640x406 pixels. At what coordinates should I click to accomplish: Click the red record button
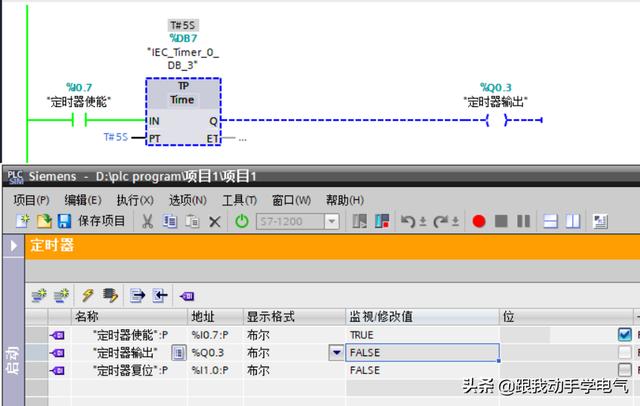tap(479, 222)
